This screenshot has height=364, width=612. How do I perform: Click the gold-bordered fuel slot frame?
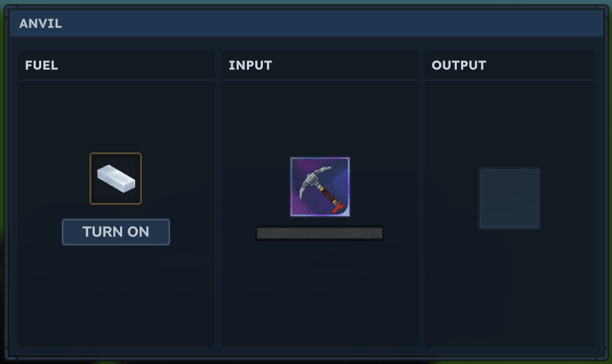116,179
